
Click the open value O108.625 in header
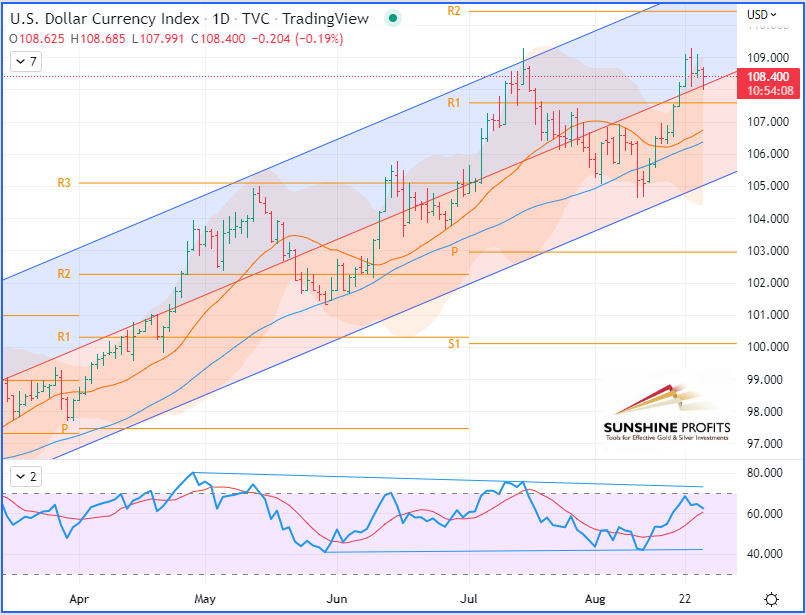click(37, 39)
